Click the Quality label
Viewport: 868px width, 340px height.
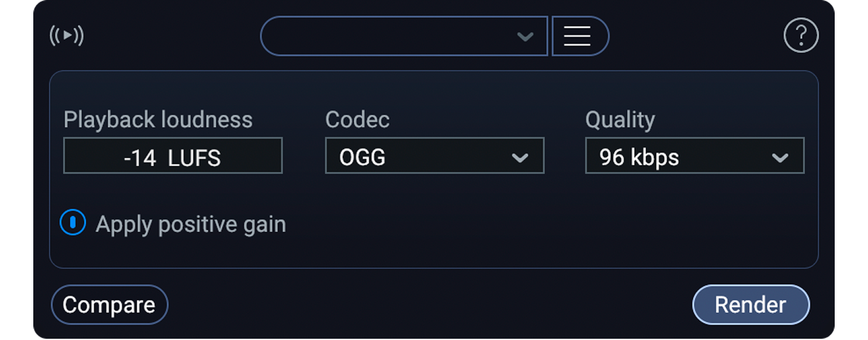click(x=620, y=119)
